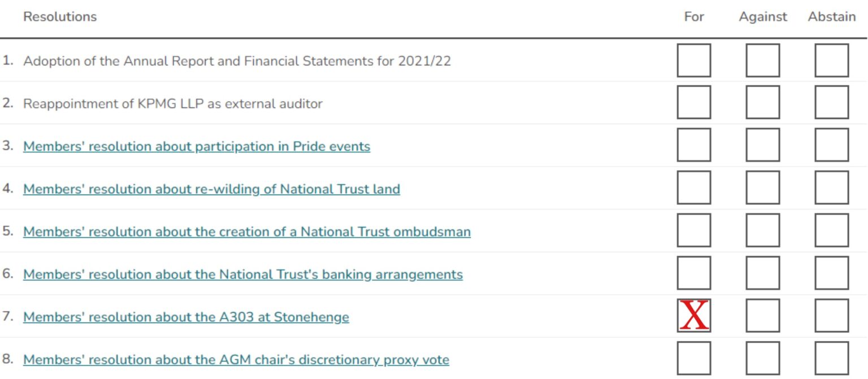Open the re-wilding of National Trust land resolution
The height and width of the screenshot is (379, 868).
[x=211, y=189]
